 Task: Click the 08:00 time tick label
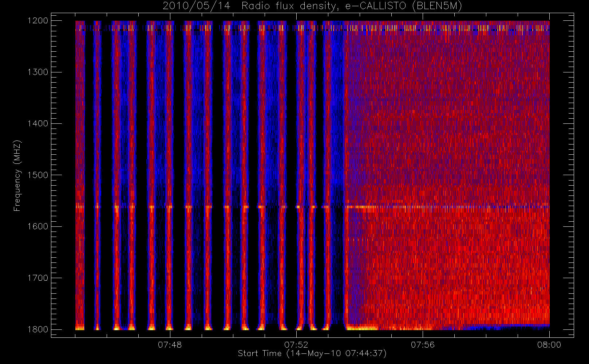[x=549, y=345]
